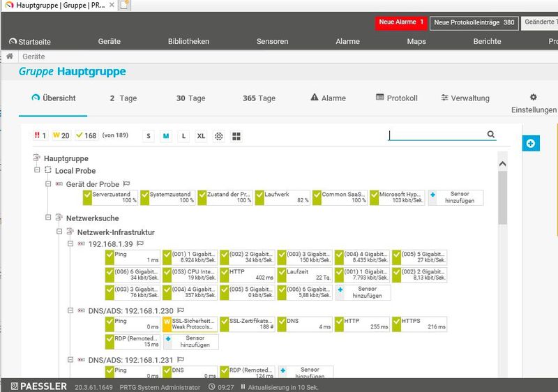Open the Serverzustand sensor
Screen dimensions: 558x392
point(110,197)
